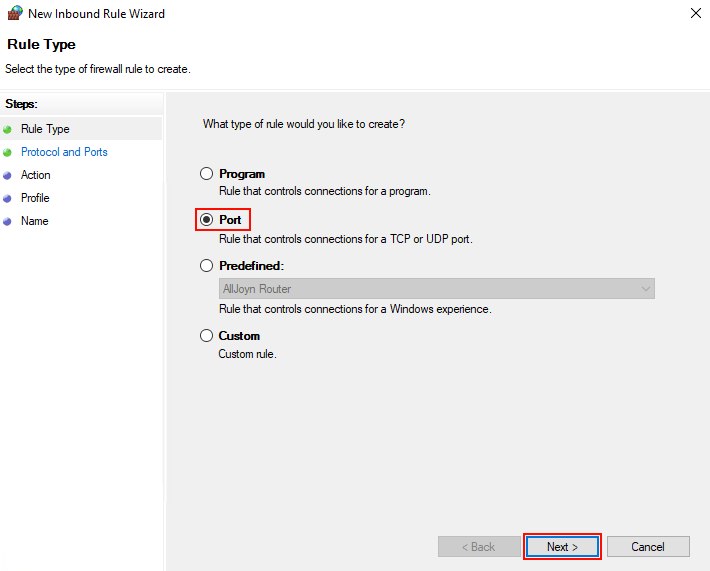This screenshot has height=571, width=710.
Task: Open the Protocol and Ports step
Action: (x=64, y=152)
